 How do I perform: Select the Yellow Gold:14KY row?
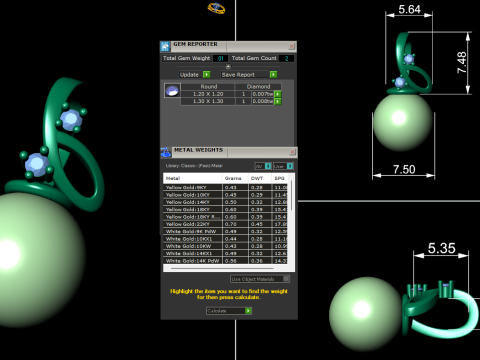click(225, 202)
